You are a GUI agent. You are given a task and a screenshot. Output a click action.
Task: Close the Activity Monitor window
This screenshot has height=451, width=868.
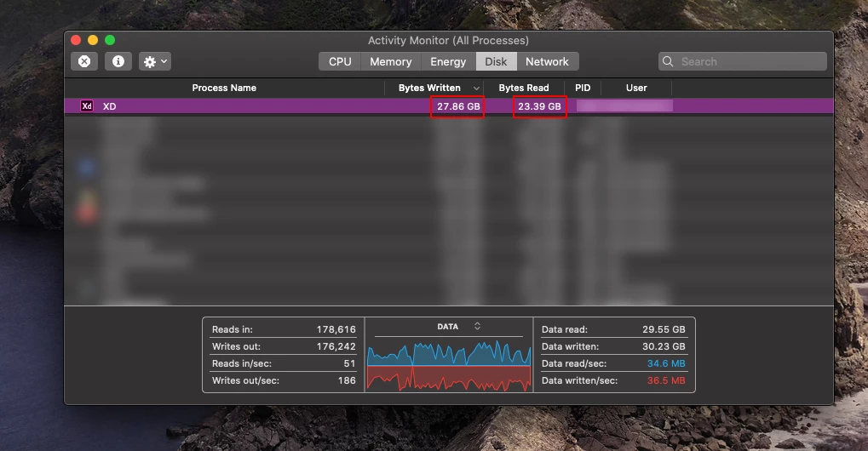point(76,40)
